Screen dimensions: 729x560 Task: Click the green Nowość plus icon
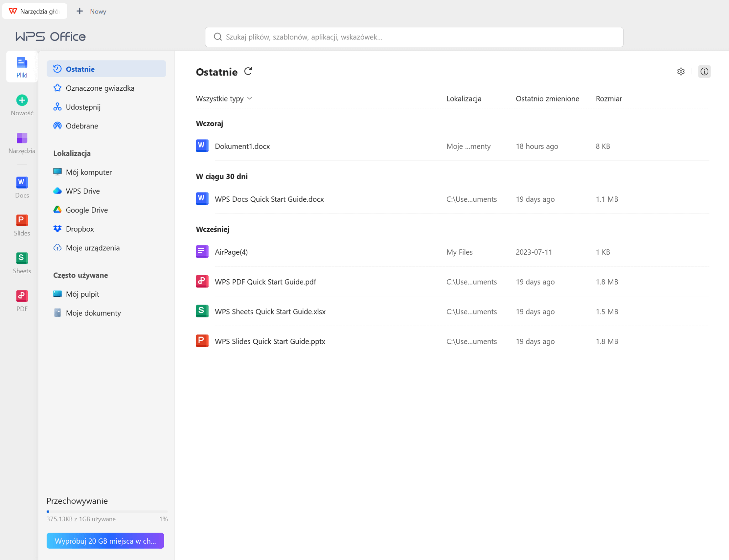pyautogui.click(x=22, y=100)
